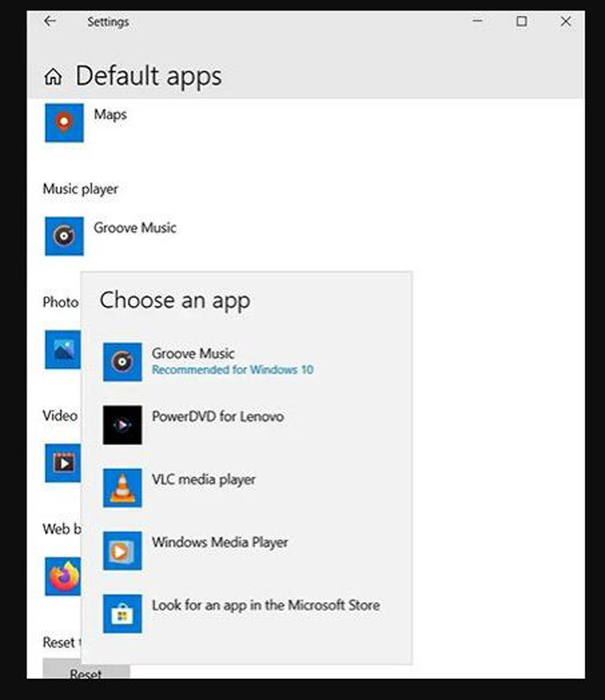Screen dimensions: 605x700
Task: Choose Groove Music icon in the Choose an app list
Action: click(123, 362)
